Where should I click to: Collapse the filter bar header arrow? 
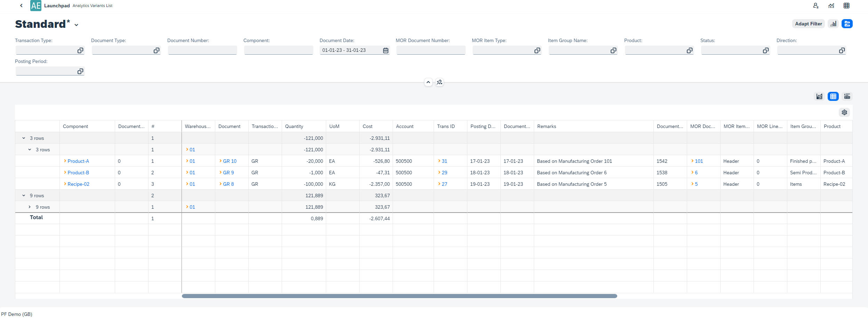[x=428, y=82]
